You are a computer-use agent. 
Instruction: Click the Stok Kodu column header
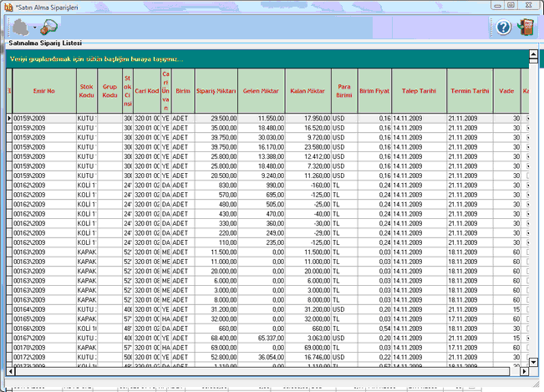87,91
